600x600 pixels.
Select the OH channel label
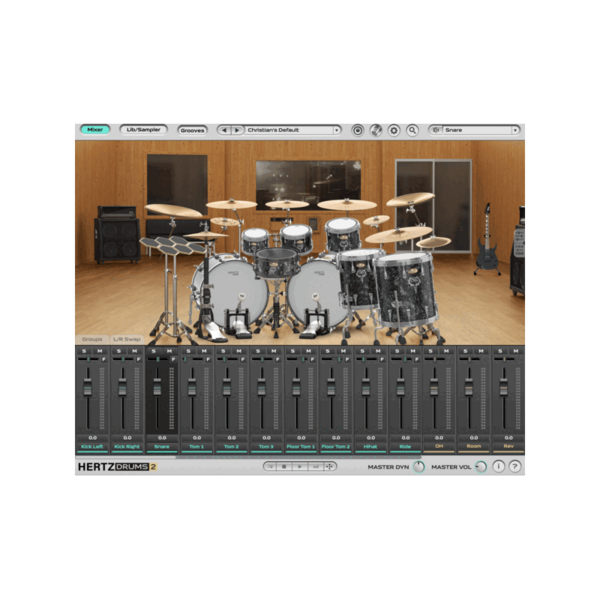pos(439,446)
